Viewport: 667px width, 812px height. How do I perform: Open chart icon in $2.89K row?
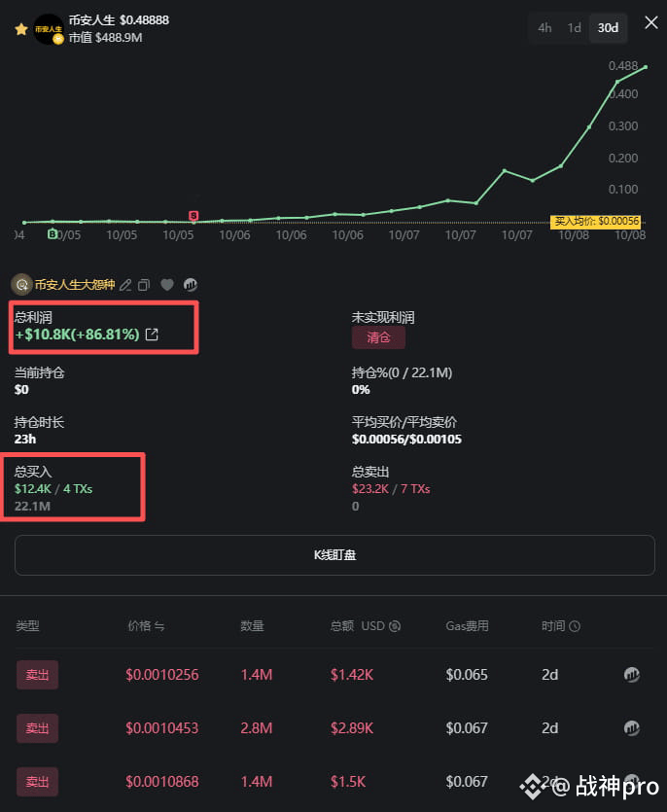(631, 728)
